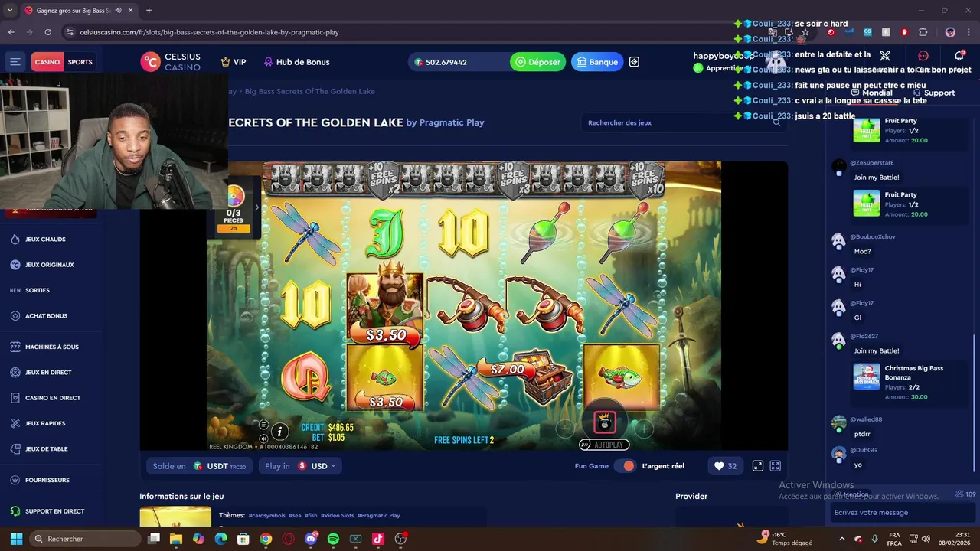Increase bet with plus button
The height and width of the screenshot is (551, 980).
[644, 429]
